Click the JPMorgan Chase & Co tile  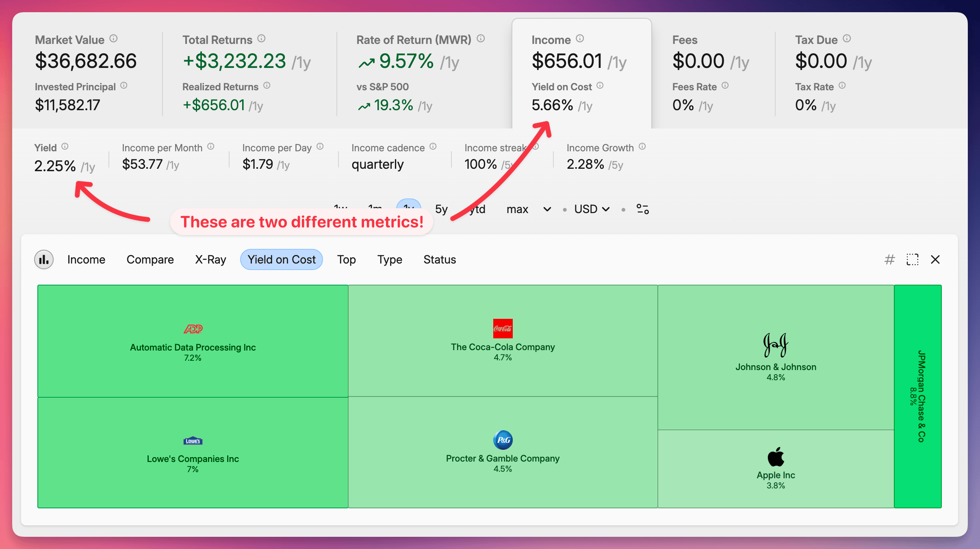pyautogui.click(x=918, y=396)
